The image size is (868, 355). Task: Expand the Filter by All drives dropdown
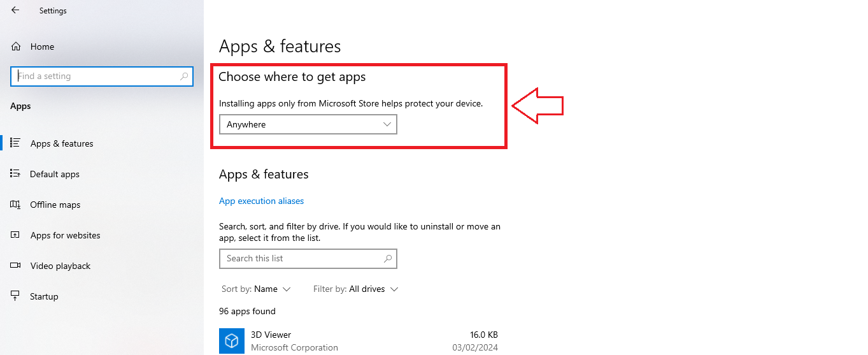355,289
